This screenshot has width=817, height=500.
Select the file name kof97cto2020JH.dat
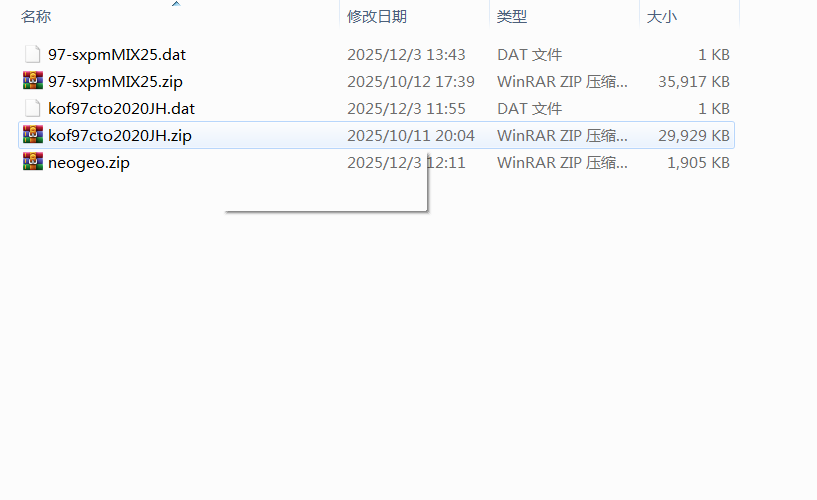tap(121, 109)
